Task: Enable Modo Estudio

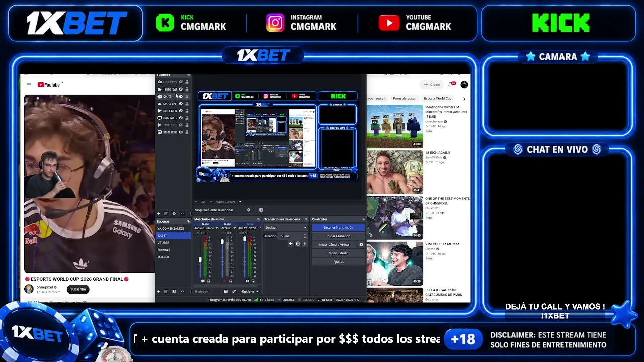Action: (338, 253)
